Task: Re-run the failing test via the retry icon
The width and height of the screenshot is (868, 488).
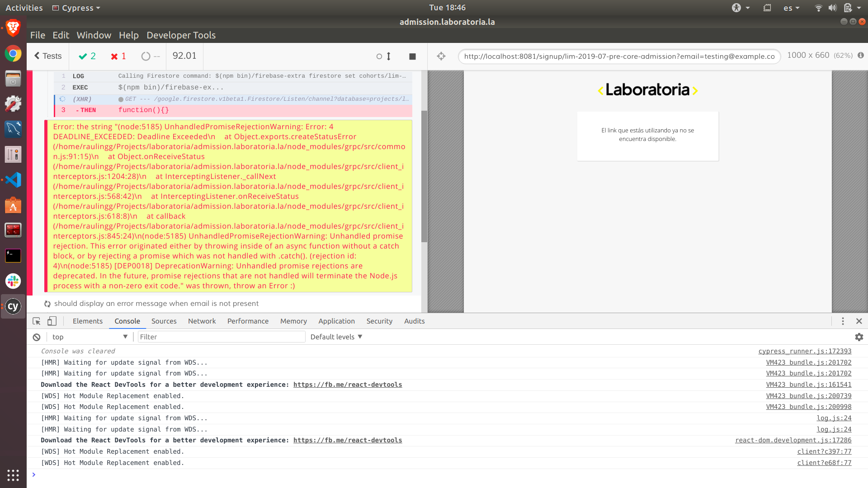Action: pyautogui.click(x=47, y=303)
